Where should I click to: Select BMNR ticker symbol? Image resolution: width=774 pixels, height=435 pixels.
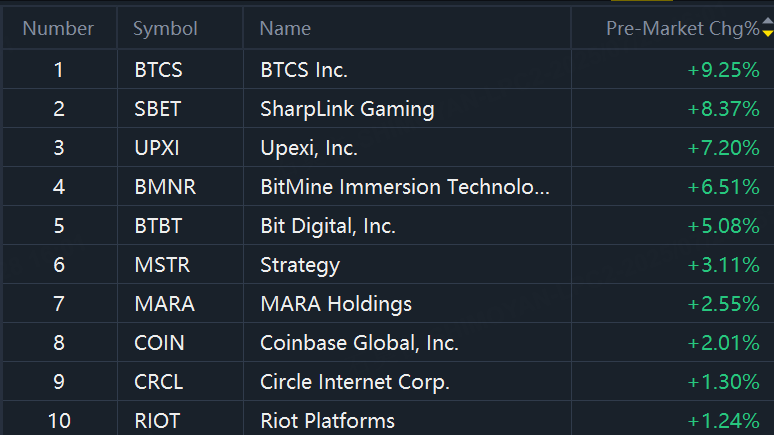(x=165, y=187)
